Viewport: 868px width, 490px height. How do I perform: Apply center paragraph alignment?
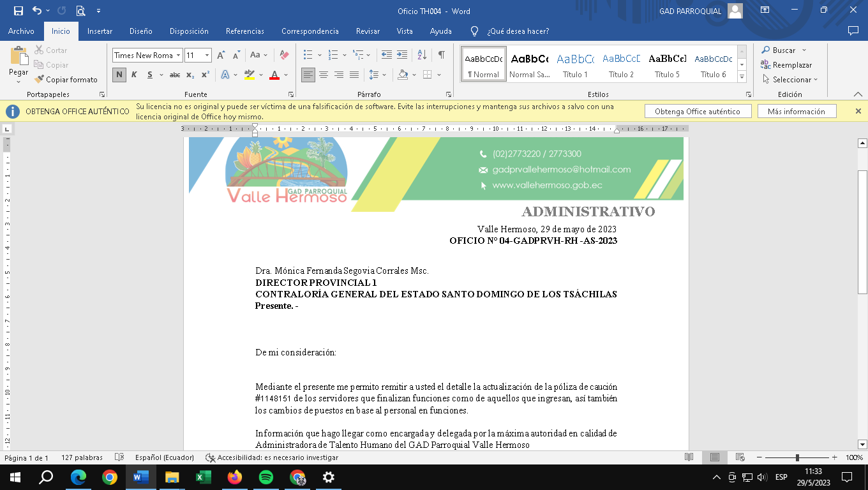324,75
